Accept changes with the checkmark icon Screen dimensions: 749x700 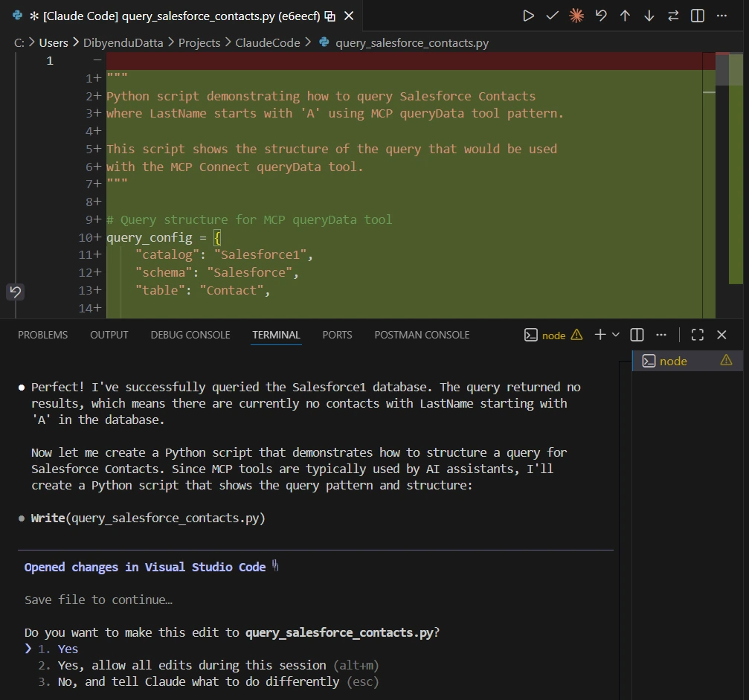(x=552, y=16)
